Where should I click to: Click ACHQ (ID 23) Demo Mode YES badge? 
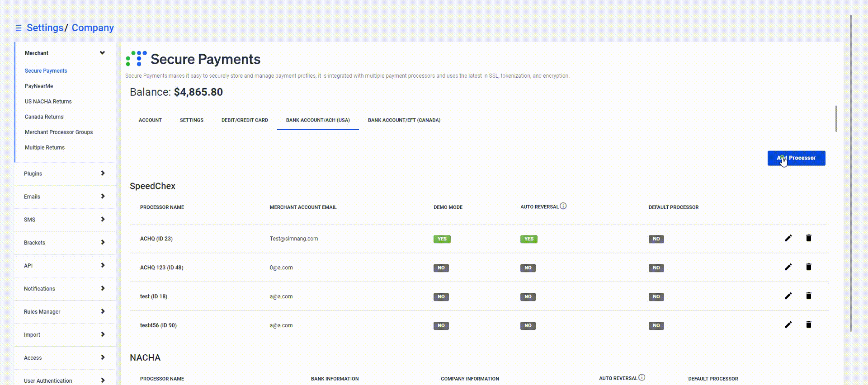click(442, 239)
